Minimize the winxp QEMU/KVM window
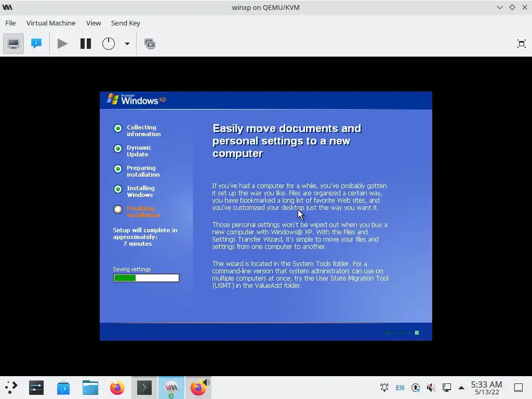 point(500,7)
